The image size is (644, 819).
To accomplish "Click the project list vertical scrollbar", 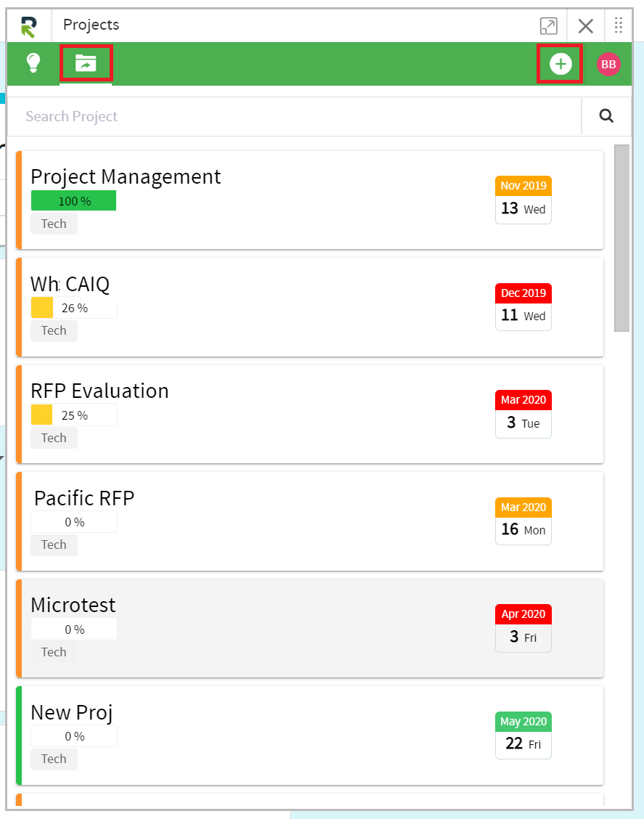I will (621, 238).
